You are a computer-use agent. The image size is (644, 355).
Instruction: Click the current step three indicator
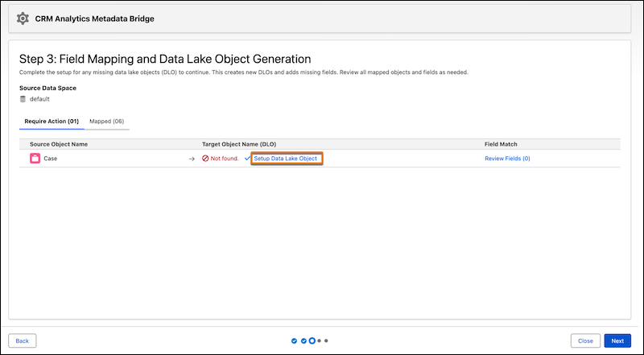coord(312,341)
